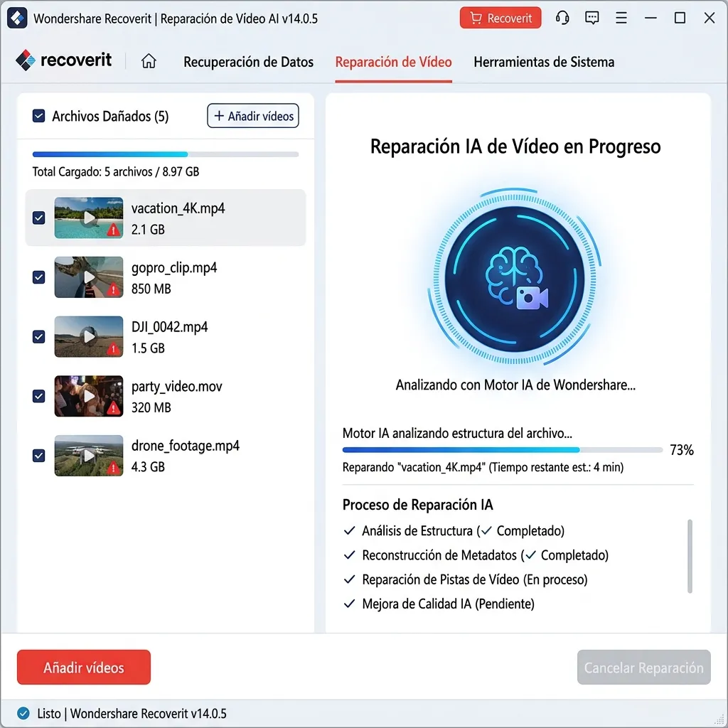Image resolution: width=728 pixels, height=728 pixels.
Task: Open the feedback chat bubble icon
Action: coord(591,18)
